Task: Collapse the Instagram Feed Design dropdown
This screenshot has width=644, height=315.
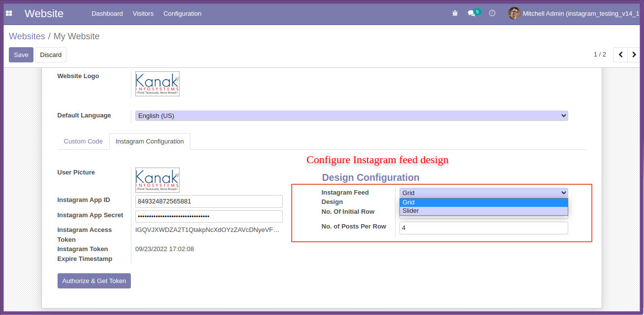Action: tap(484, 193)
